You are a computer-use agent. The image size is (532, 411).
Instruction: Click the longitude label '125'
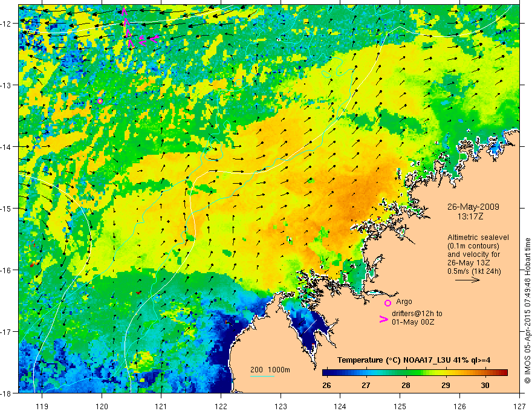tap(400, 406)
